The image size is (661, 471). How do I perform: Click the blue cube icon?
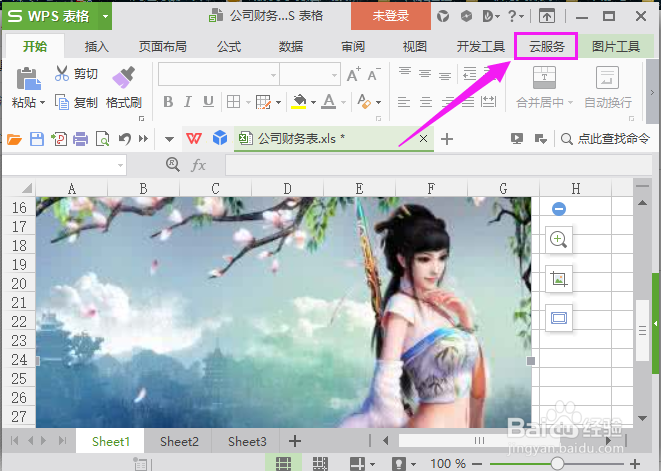click(x=220, y=138)
